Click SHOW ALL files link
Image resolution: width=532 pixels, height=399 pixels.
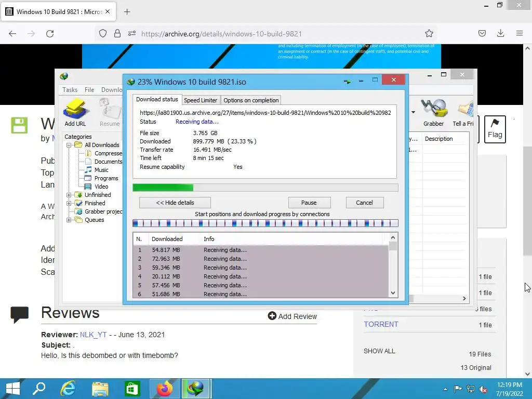pos(379,351)
